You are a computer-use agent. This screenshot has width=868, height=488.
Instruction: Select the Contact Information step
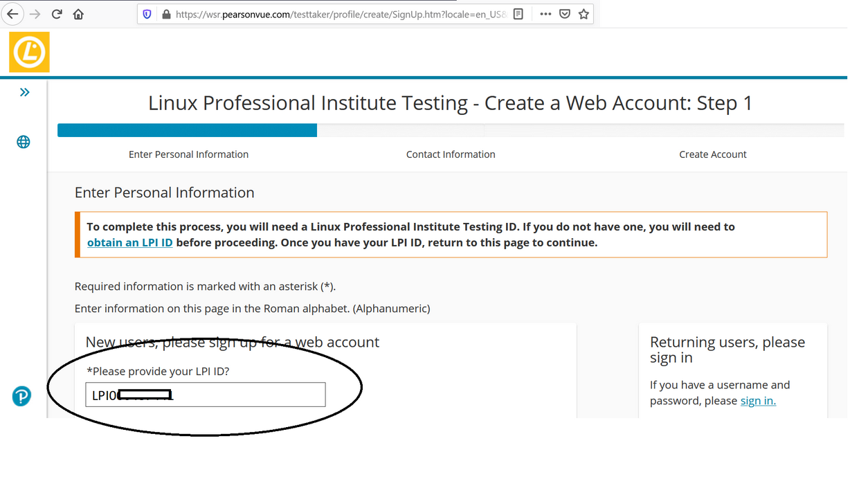point(451,154)
